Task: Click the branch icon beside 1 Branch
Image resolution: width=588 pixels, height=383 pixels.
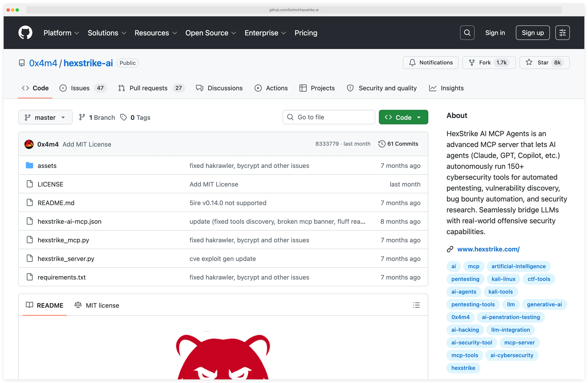Action: coord(82,117)
